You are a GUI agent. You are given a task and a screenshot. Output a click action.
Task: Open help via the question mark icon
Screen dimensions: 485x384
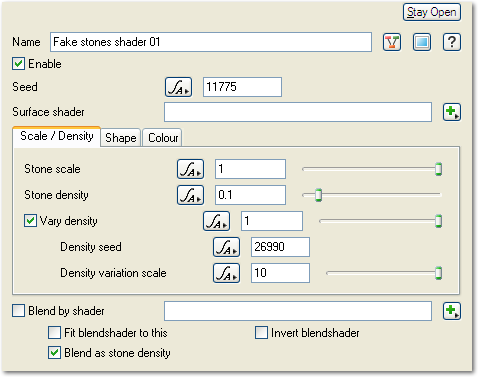452,42
